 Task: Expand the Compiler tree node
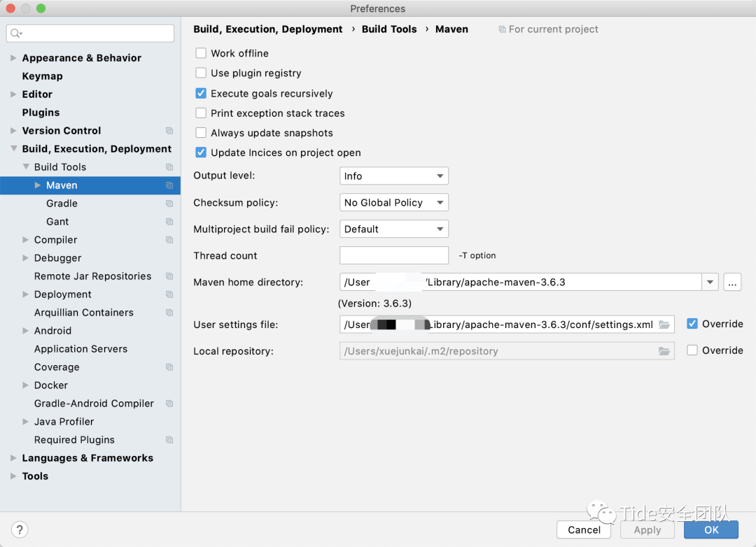coord(26,240)
